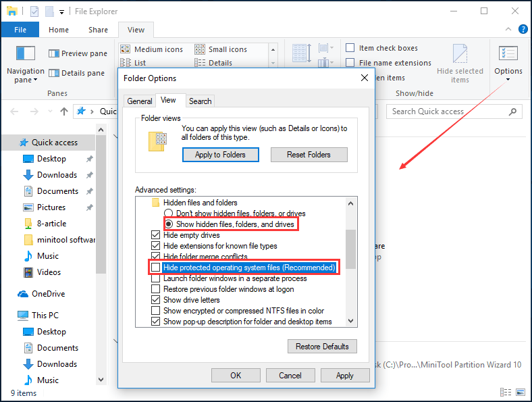
Task: Open Pictures under Quick access
Action: (x=51, y=207)
